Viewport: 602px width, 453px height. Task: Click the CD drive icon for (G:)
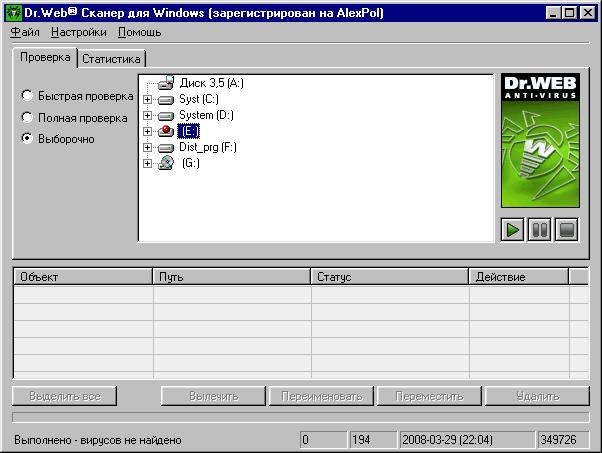click(166, 163)
